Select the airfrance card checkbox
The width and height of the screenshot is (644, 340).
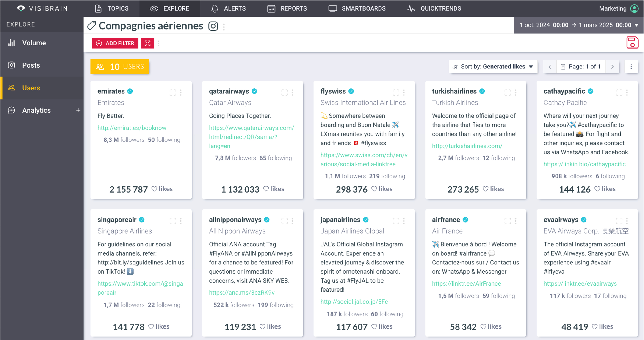point(508,221)
